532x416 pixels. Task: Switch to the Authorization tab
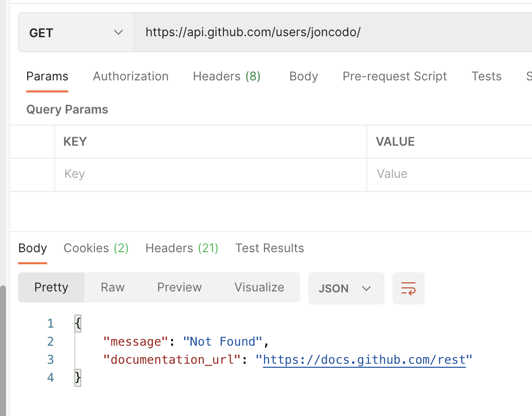[130, 76]
